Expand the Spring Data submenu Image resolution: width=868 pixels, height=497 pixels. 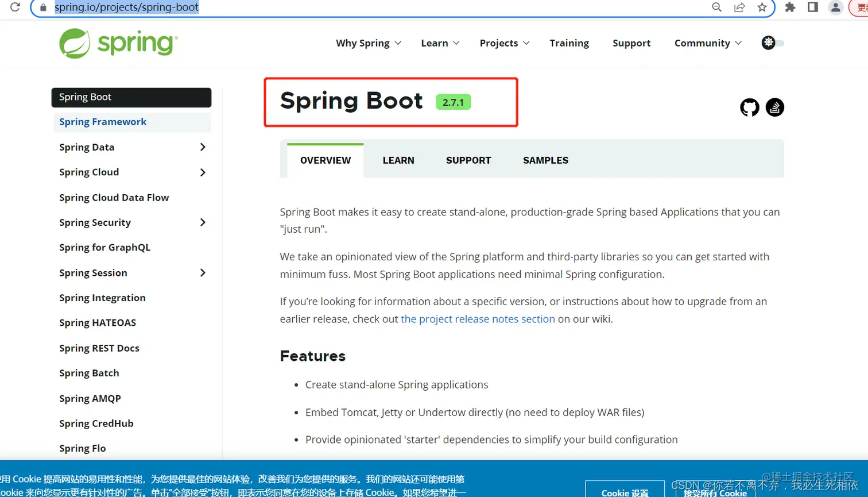(203, 147)
